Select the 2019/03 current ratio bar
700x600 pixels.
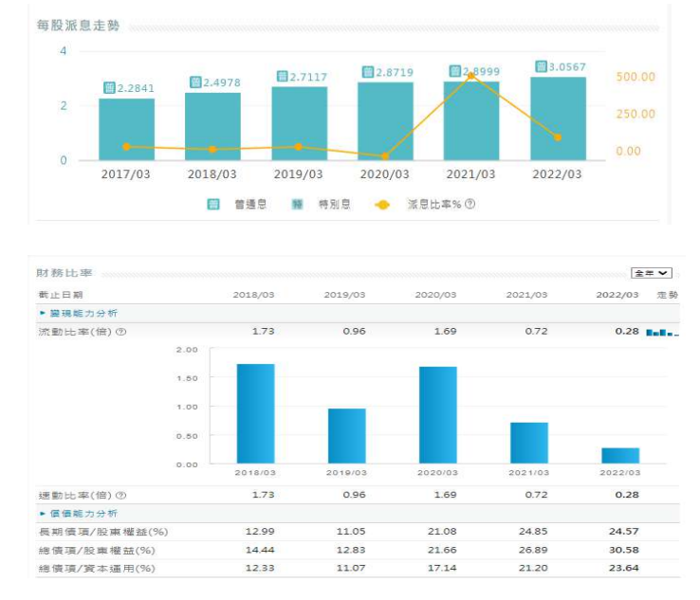(x=347, y=436)
